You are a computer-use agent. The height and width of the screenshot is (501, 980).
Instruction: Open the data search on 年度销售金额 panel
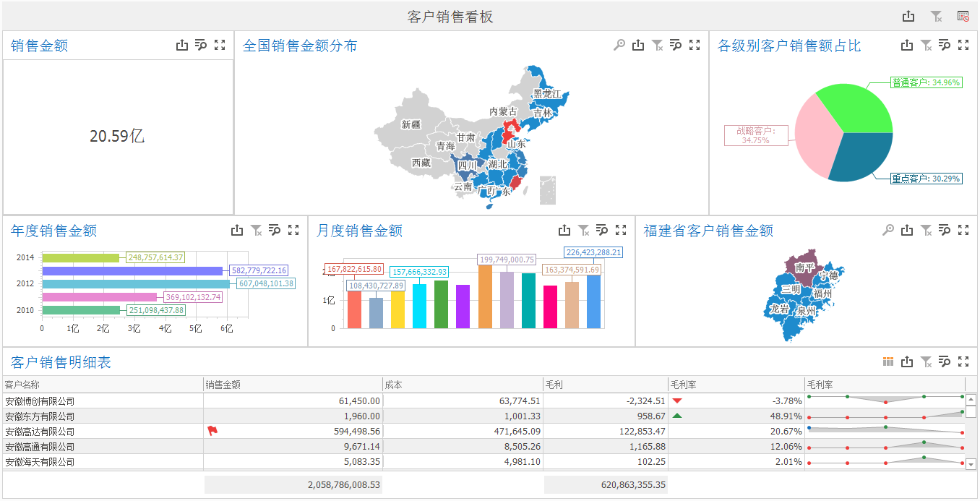(275, 230)
